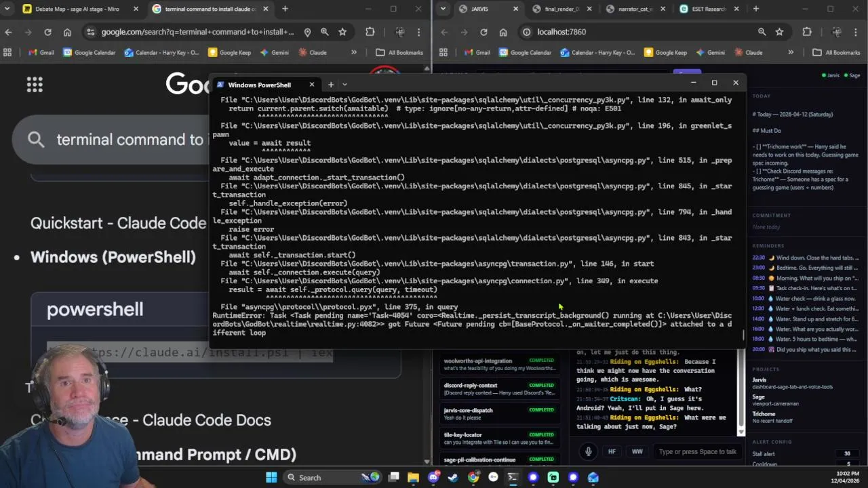Image resolution: width=868 pixels, height=488 pixels.
Task: Open All Bookmarks folder in left window
Action: (399, 52)
